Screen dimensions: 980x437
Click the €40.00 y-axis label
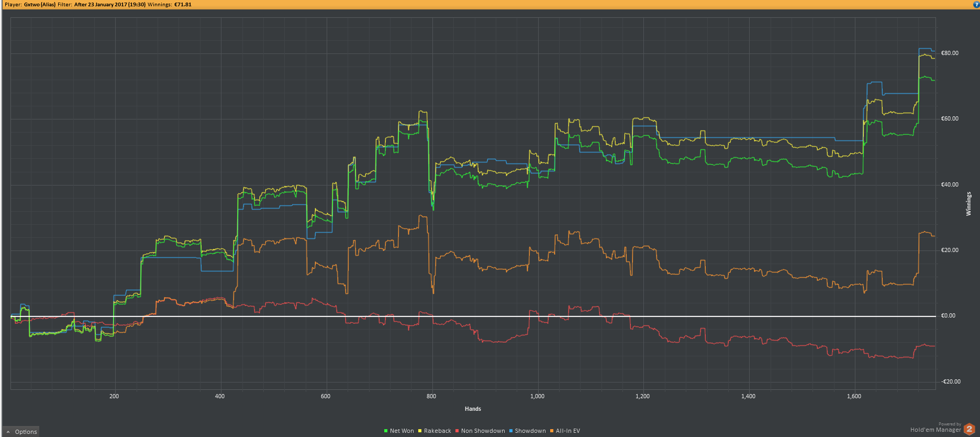pyautogui.click(x=950, y=185)
